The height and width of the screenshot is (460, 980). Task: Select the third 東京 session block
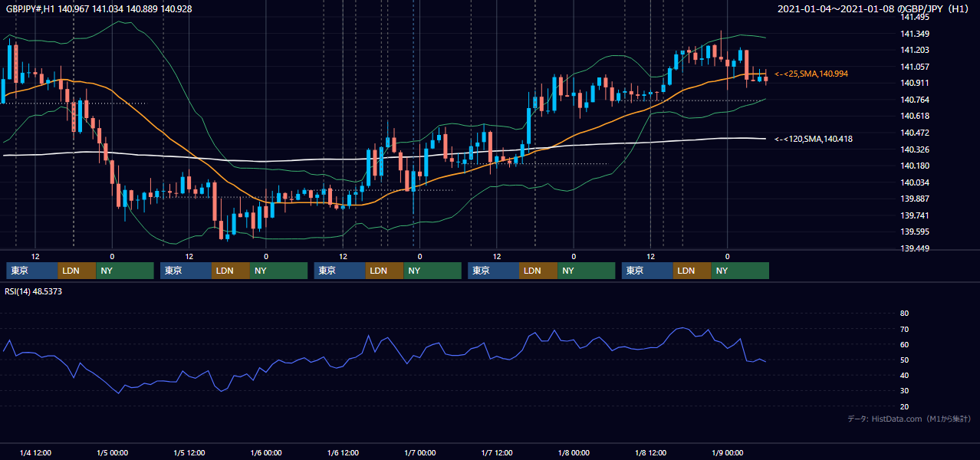[x=340, y=271]
